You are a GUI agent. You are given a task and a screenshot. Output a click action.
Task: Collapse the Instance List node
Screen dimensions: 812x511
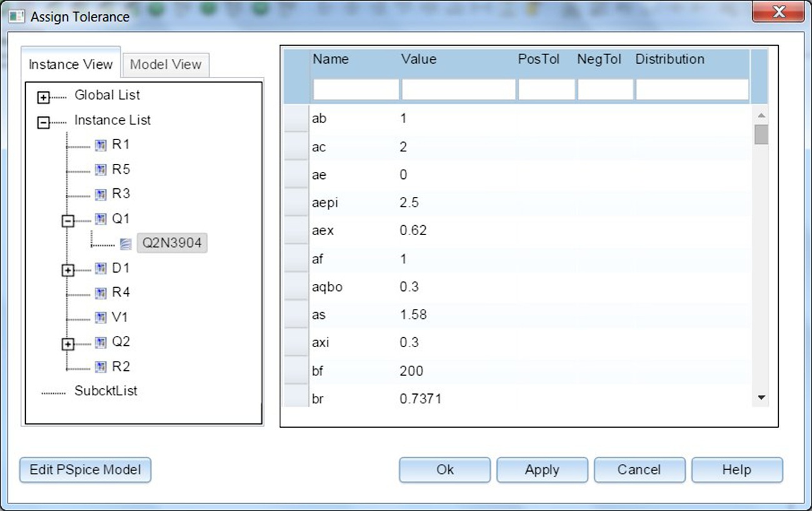coord(43,123)
